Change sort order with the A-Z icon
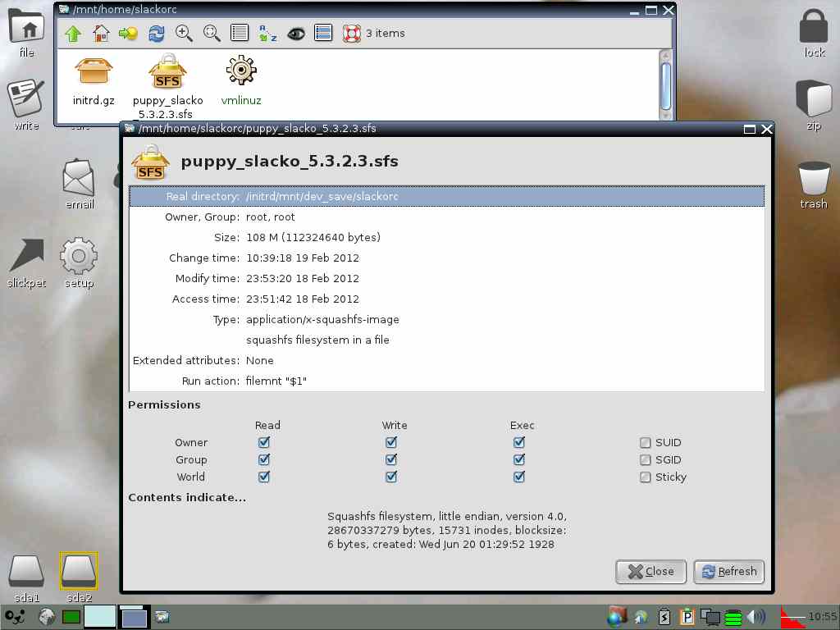840x630 pixels. [x=267, y=34]
